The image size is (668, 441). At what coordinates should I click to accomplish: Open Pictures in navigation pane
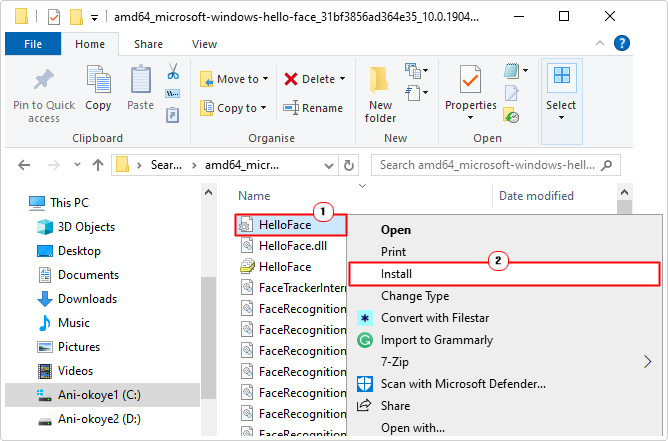click(68, 347)
